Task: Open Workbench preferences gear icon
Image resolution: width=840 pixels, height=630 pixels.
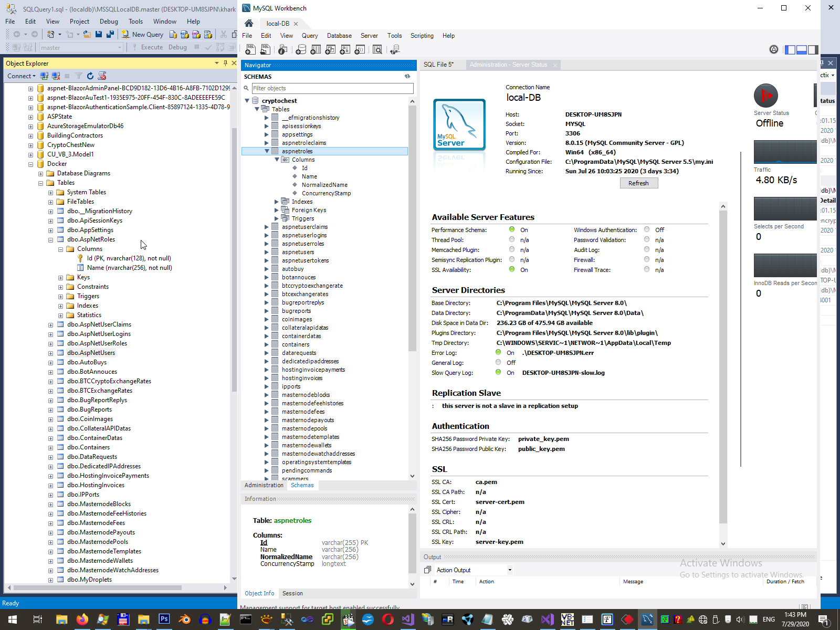Action: (x=774, y=49)
